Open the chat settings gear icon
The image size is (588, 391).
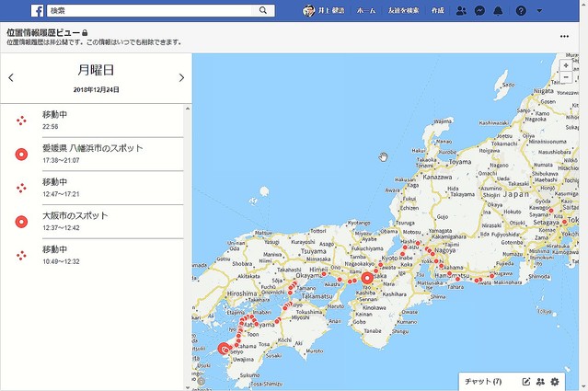(x=555, y=382)
